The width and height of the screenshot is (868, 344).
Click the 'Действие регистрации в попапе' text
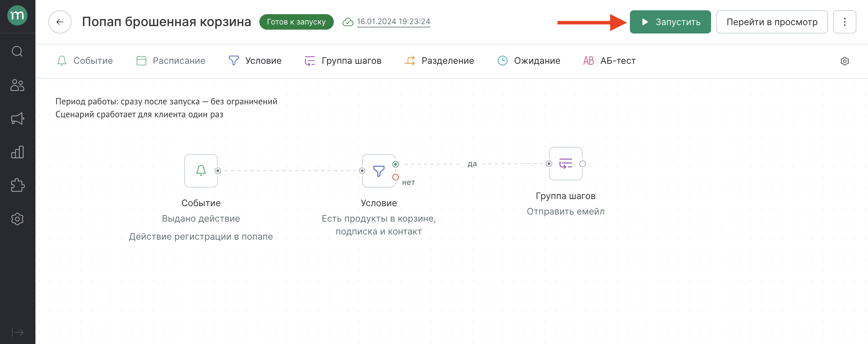click(x=201, y=236)
